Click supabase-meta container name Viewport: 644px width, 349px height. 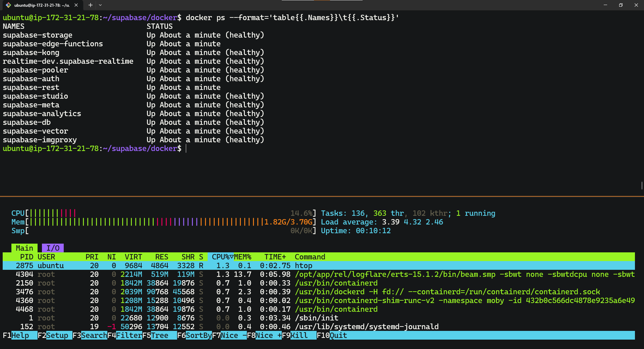pos(31,105)
